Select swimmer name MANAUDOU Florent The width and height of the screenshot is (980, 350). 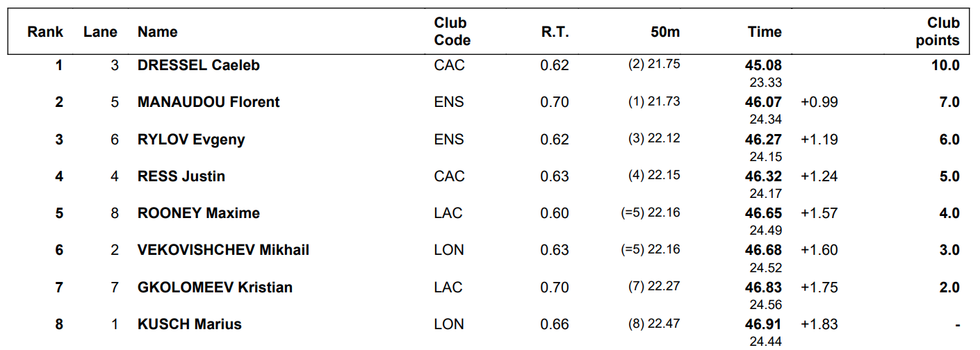(209, 102)
